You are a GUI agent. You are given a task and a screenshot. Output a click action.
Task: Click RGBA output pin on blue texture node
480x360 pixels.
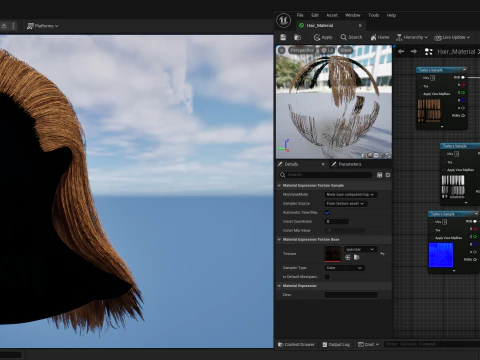click(x=475, y=259)
